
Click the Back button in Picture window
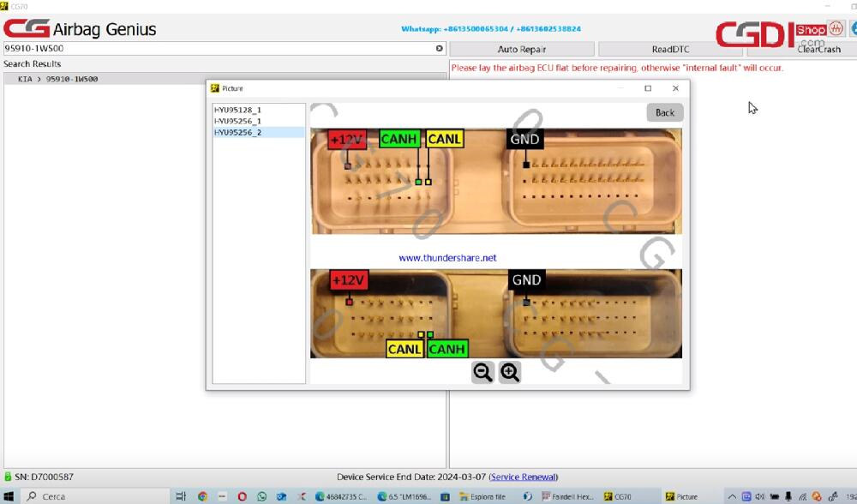click(x=665, y=112)
